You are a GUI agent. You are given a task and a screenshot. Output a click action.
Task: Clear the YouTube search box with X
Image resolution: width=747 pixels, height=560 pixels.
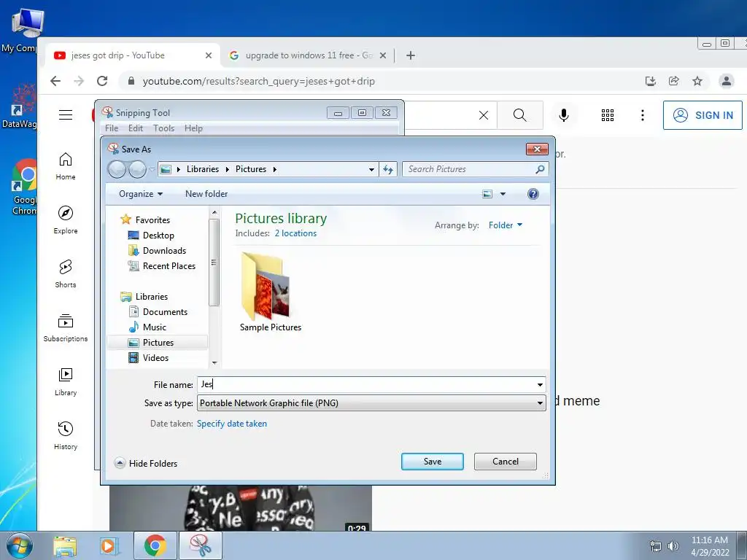tap(484, 115)
